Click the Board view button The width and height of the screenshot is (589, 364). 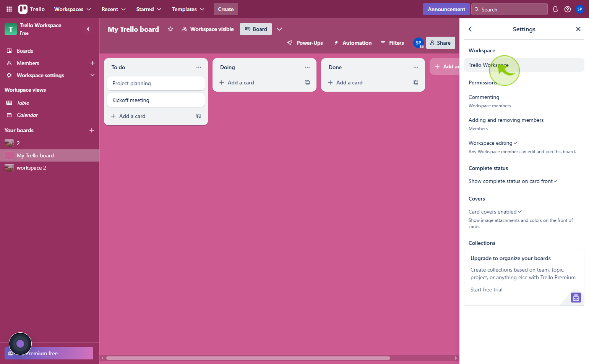[256, 29]
